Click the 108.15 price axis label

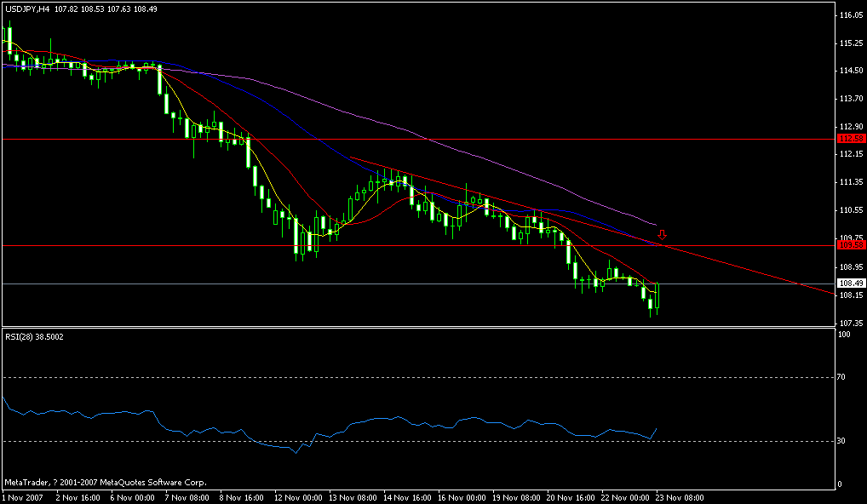pos(851,295)
